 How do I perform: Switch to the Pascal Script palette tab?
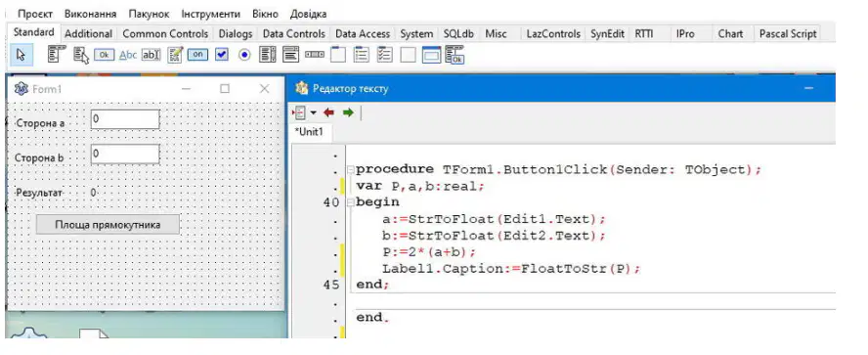[x=788, y=34]
